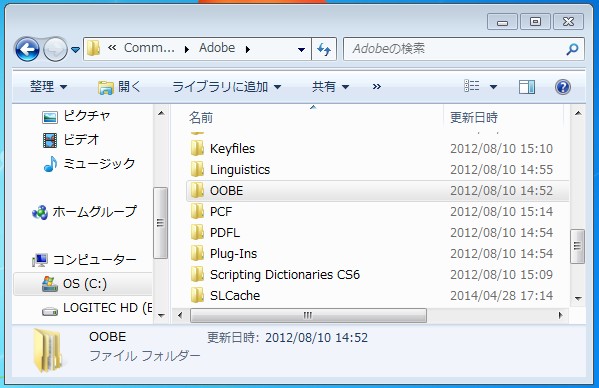Click file list vertical scrollbar thumb
This screenshot has height=388, width=599.
tap(577, 246)
